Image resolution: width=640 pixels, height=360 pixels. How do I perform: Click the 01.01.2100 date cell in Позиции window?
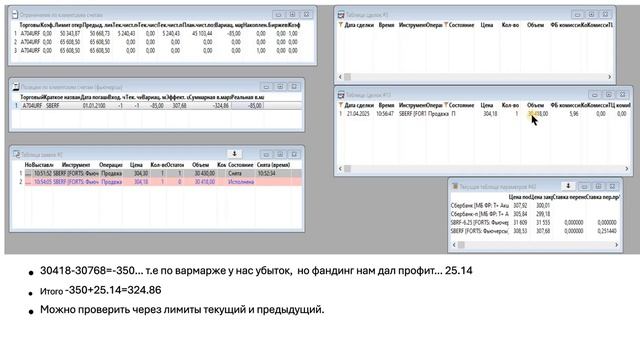click(x=94, y=106)
